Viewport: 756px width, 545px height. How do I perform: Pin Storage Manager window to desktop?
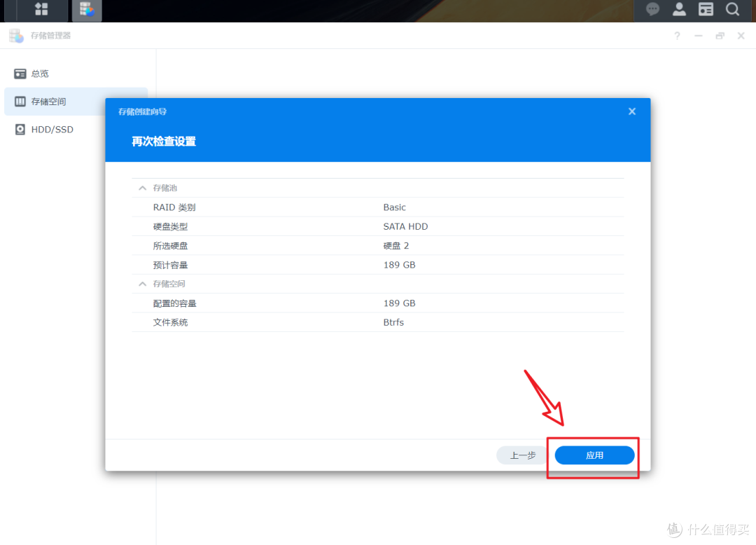pyautogui.click(x=720, y=35)
